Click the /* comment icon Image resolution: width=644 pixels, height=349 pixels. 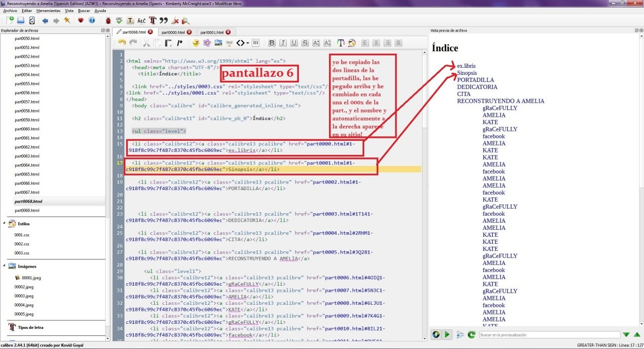(x=180, y=43)
